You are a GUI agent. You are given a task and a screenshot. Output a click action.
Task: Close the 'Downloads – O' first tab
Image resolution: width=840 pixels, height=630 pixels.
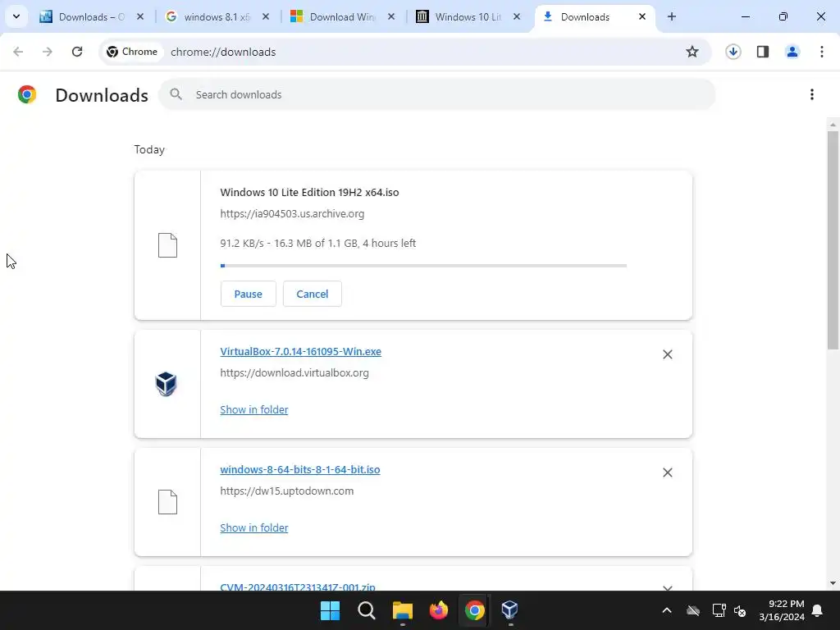[x=139, y=16]
